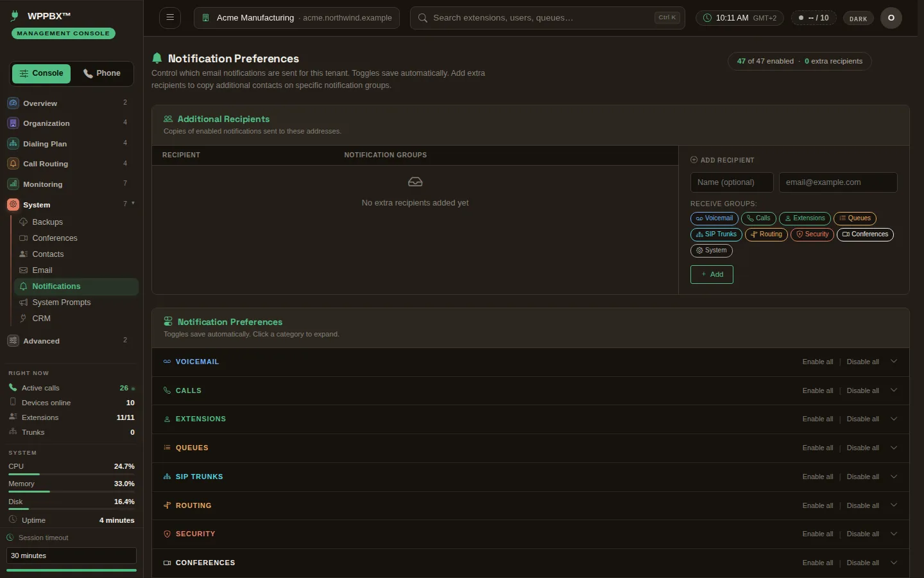The image size is (924, 578).
Task: Toggle the DARK theme switch
Action: (x=858, y=19)
